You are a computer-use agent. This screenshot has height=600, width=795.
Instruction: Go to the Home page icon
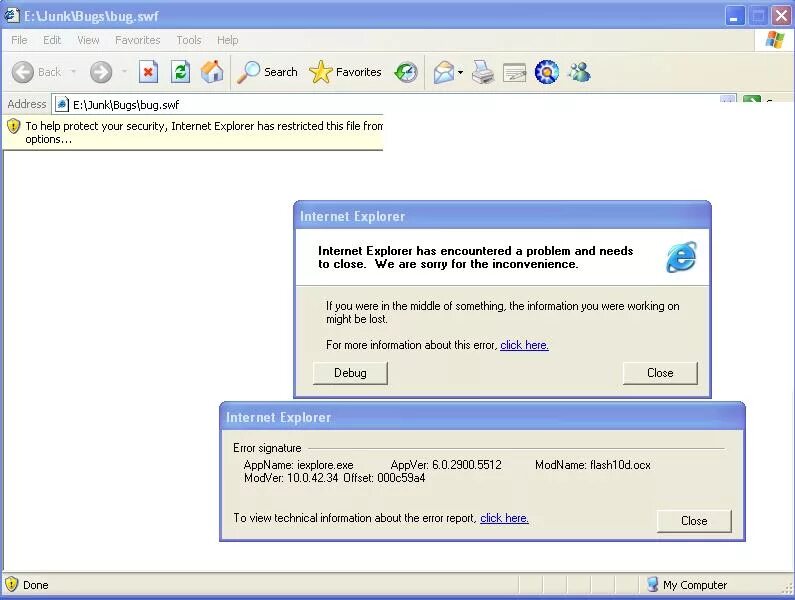click(x=212, y=72)
